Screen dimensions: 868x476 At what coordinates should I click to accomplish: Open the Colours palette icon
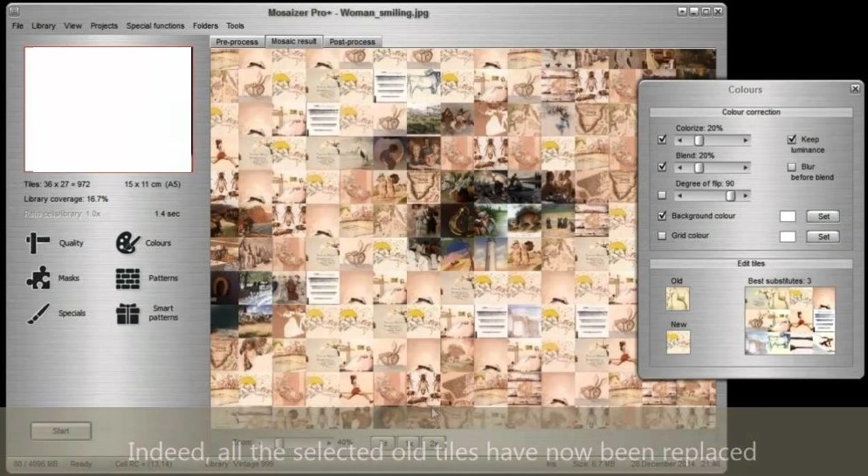pyautogui.click(x=127, y=243)
